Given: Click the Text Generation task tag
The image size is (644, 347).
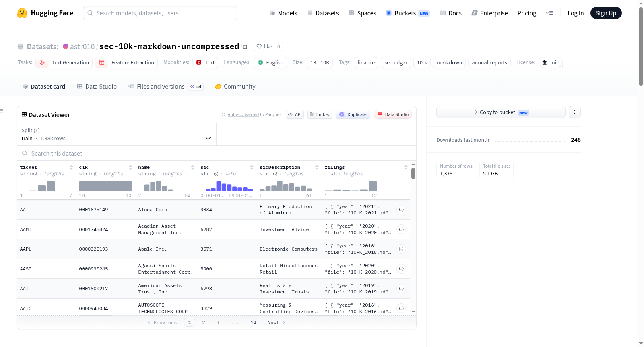Looking at the screenshot, I should click(64, 62).
